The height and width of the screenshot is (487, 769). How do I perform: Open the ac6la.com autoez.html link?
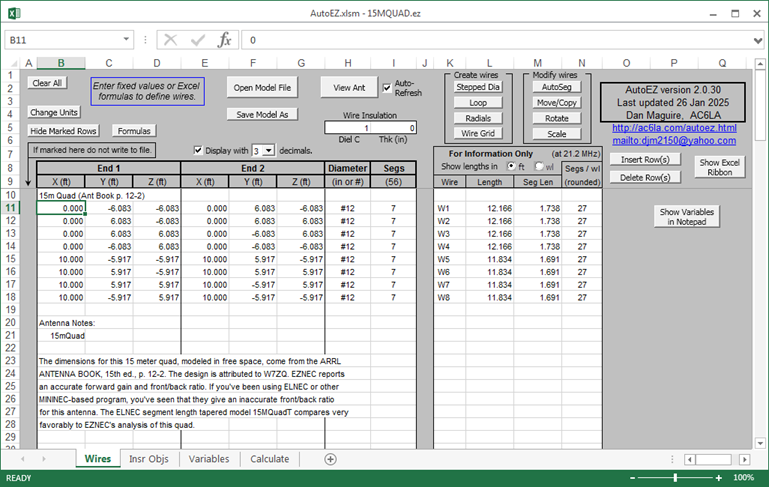(x=673, y=128)
